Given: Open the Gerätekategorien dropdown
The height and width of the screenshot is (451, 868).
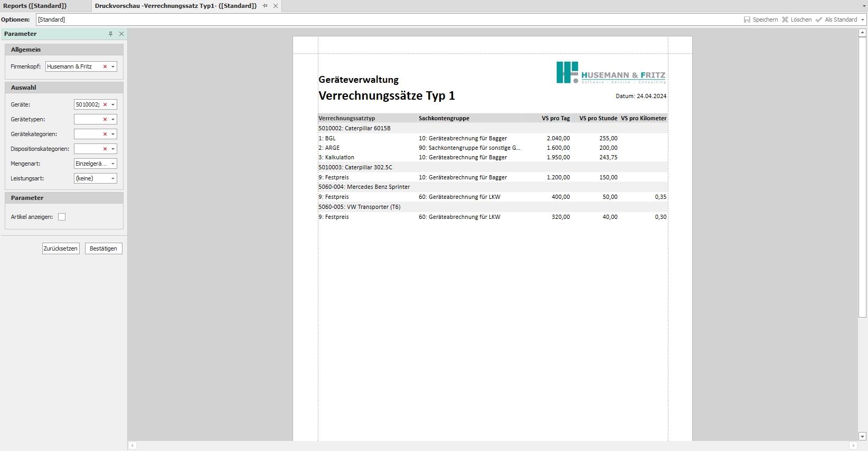Looking at the screenshot, I should [x=113, y=134].
